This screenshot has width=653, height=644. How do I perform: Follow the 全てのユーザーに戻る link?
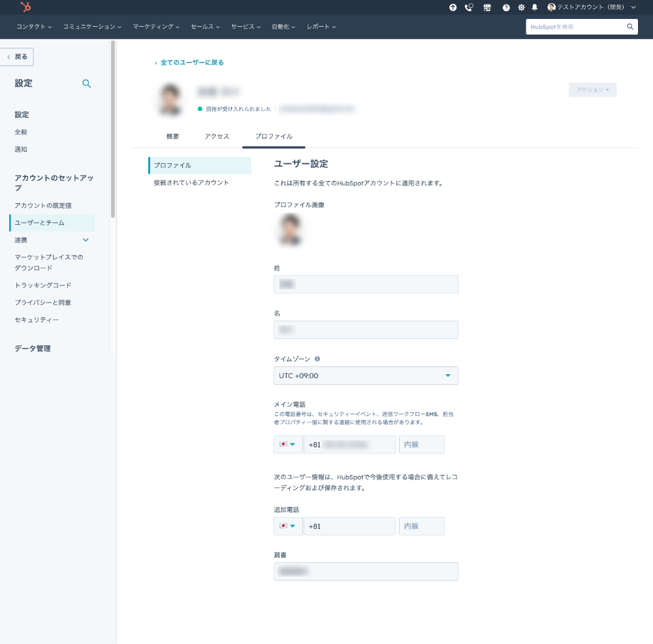click(189, 63)
